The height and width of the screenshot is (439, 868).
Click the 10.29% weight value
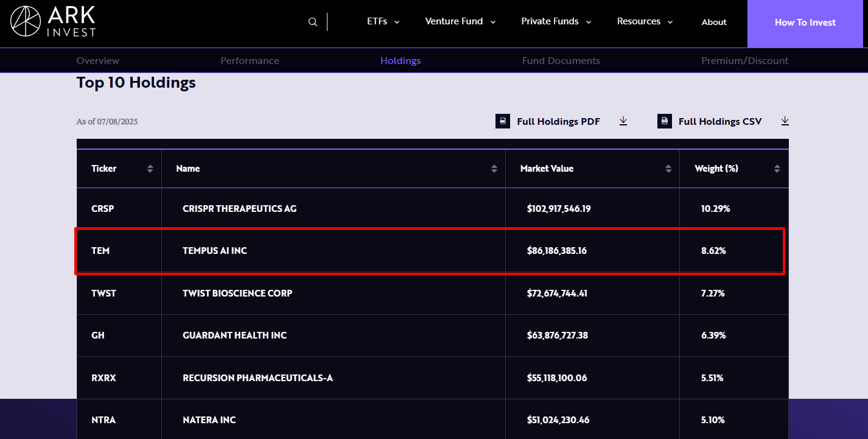click(x=715, y=209)
